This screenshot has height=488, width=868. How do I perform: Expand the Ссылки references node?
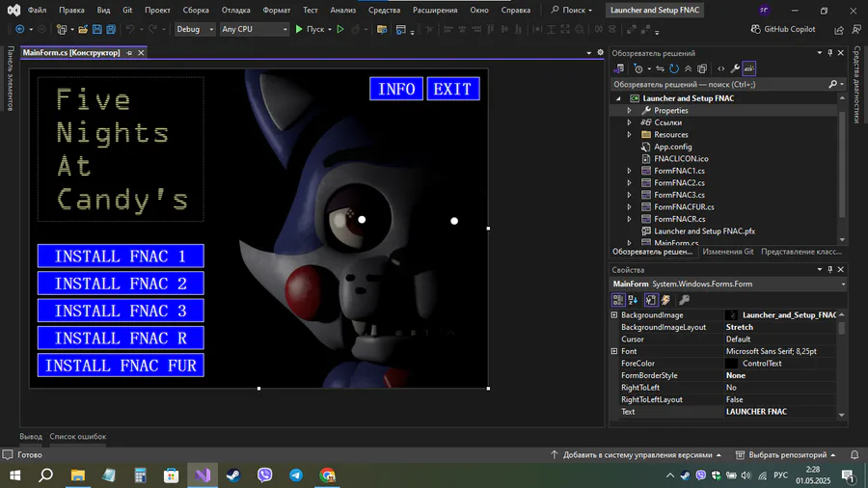(629, 122)
